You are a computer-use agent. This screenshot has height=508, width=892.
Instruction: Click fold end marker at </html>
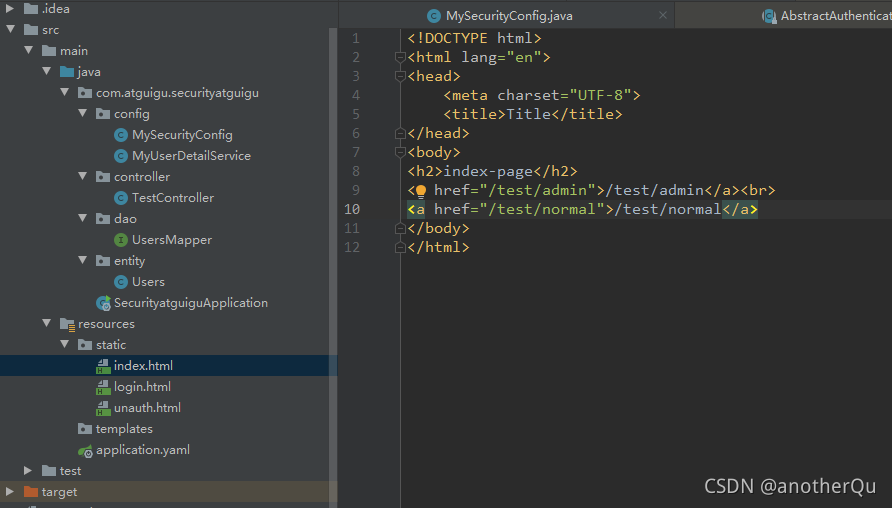click(400, 247)
